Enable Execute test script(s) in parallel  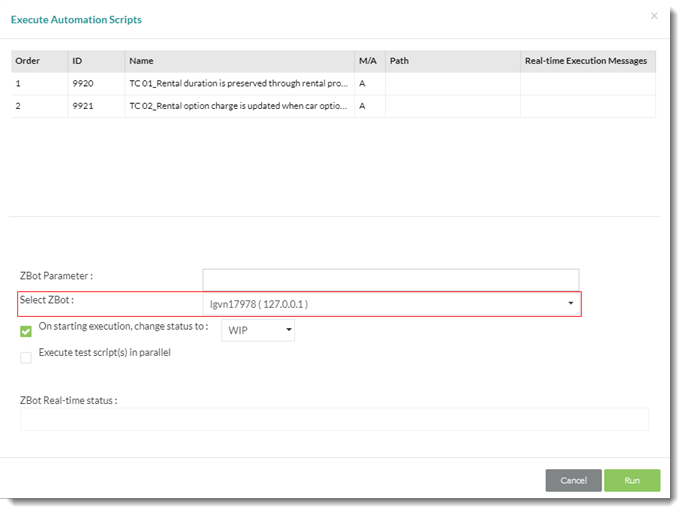(26, 357)
